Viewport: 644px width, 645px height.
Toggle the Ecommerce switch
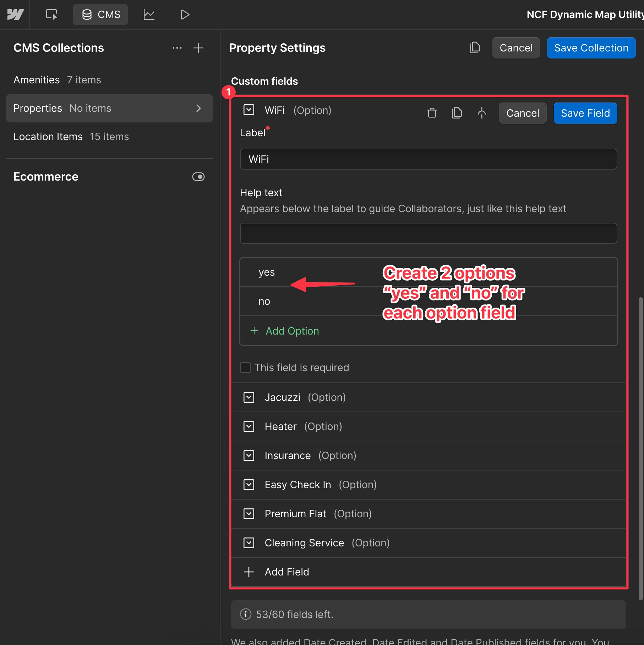tap(198, 177)
